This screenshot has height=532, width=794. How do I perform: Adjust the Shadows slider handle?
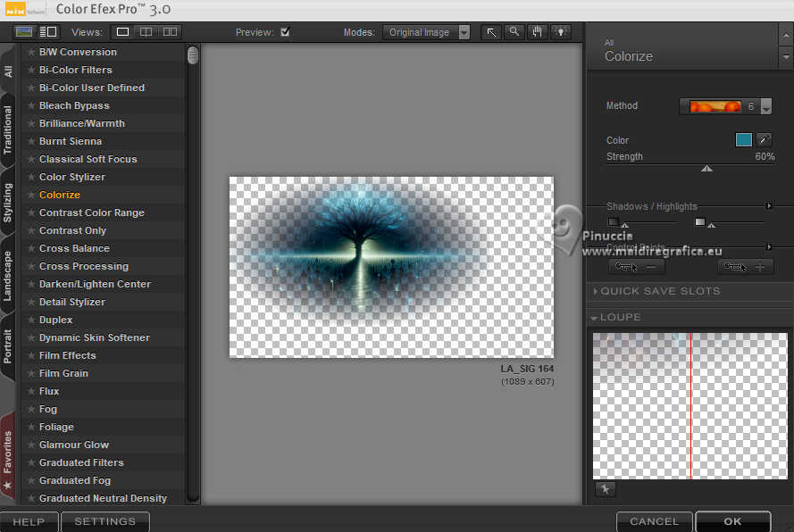(x=625, y=225)
